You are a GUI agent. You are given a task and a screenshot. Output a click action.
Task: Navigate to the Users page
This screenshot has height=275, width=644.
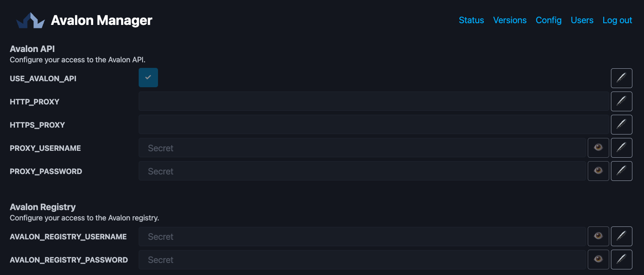(x=582, y=20)
